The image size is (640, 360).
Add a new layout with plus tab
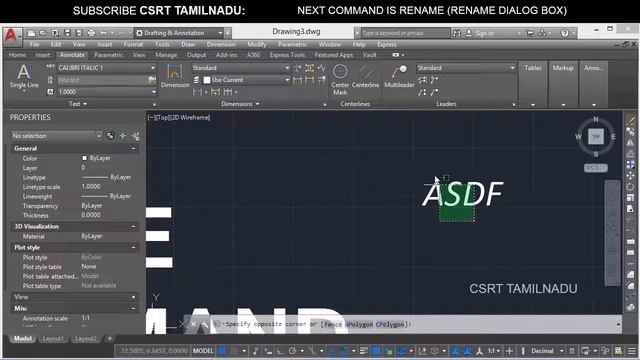pos(109,339)
